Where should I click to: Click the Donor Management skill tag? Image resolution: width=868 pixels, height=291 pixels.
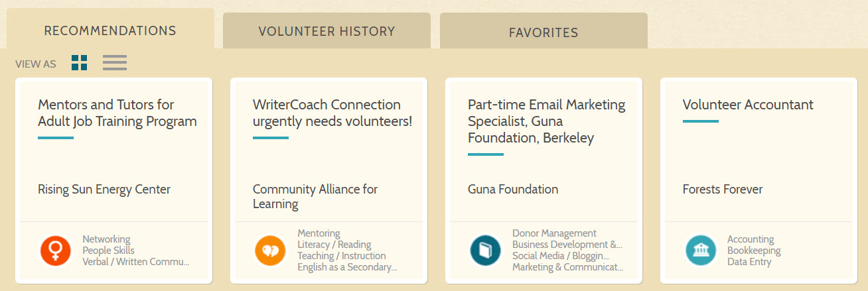coord(554,233)
